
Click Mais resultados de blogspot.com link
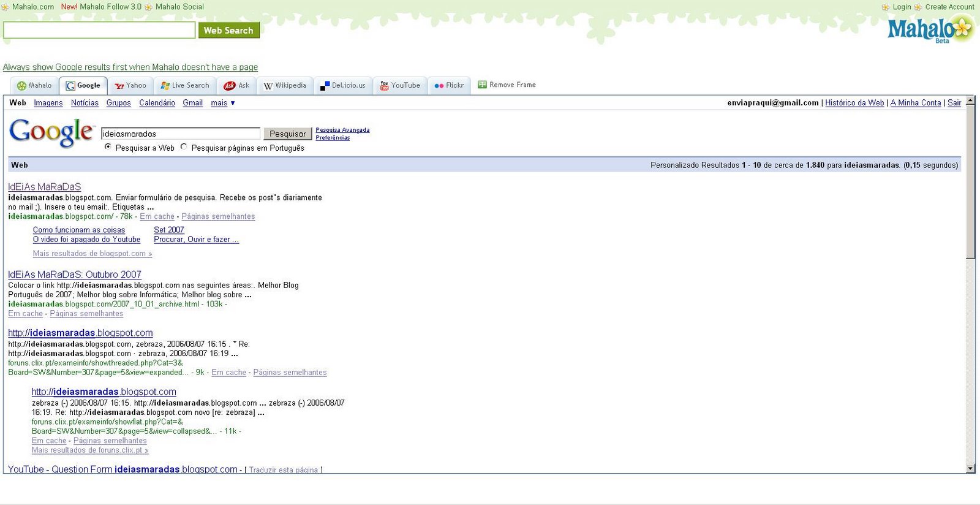[92, 254]
